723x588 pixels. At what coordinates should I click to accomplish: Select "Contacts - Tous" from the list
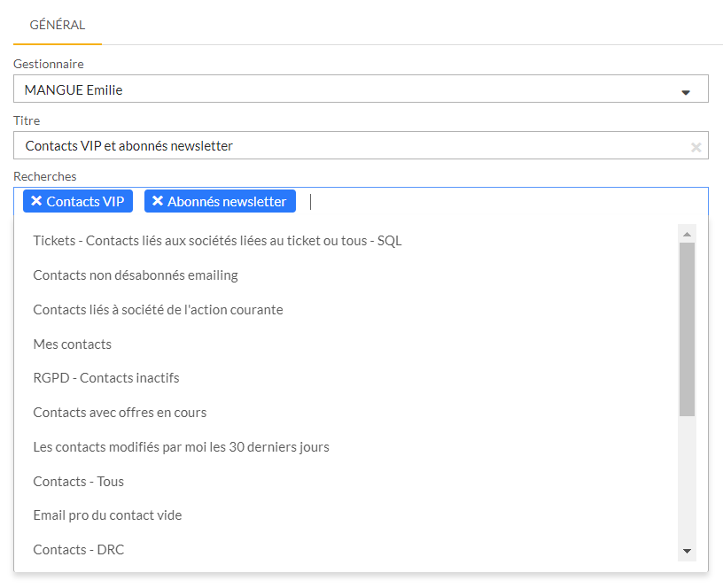78,481
